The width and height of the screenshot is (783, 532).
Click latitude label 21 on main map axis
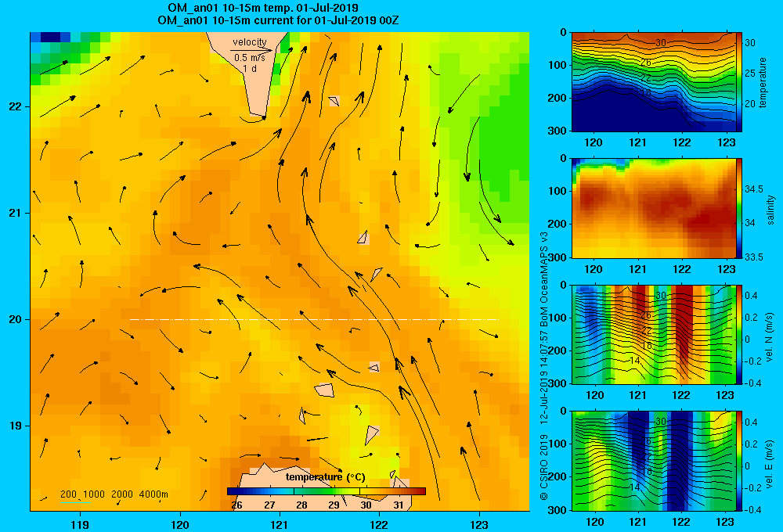coord(15,213)
